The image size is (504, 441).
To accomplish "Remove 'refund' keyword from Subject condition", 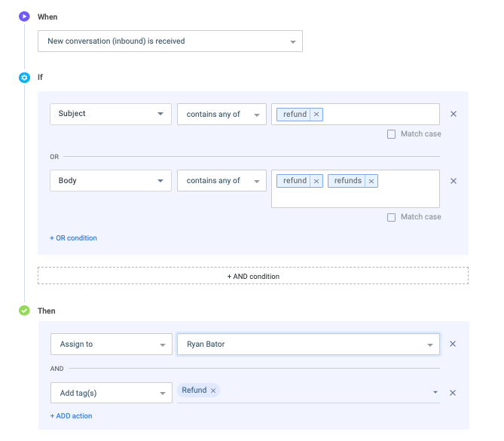I will 316,114.
